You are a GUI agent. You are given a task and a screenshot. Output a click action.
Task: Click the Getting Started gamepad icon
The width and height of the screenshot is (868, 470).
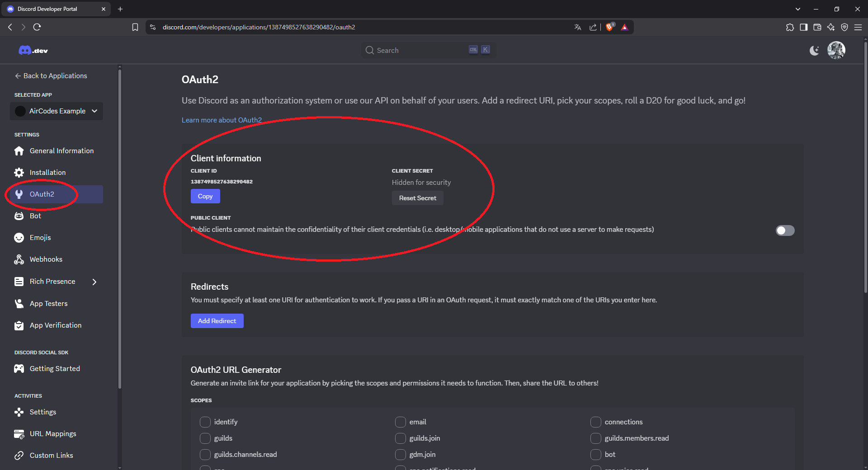pyautogui.click(x=19, y=369)
